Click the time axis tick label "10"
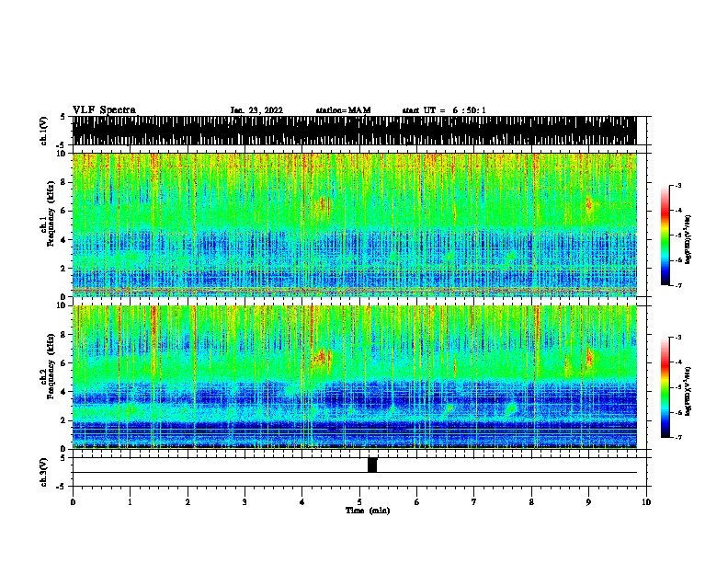Image resolution: width=728 pixels, height=563 pixels. tap(646, 502)
